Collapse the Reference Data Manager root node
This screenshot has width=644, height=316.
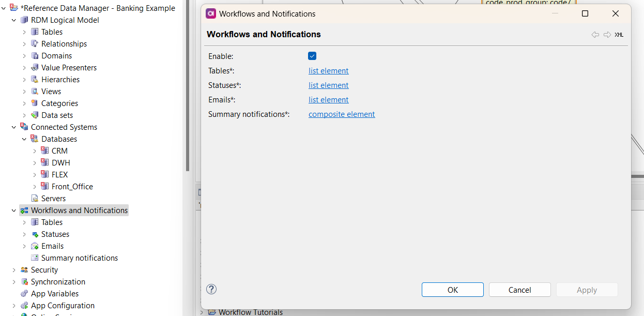4,8
